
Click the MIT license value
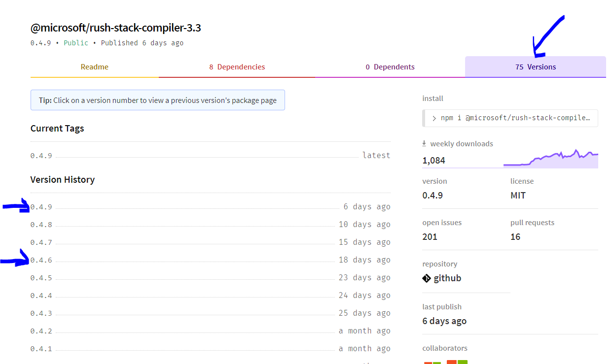pyautogui.click(x=518, y=196)
